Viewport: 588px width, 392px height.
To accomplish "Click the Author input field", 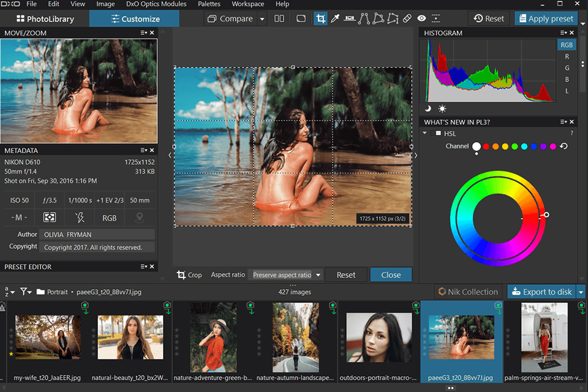I will (97, 235).
